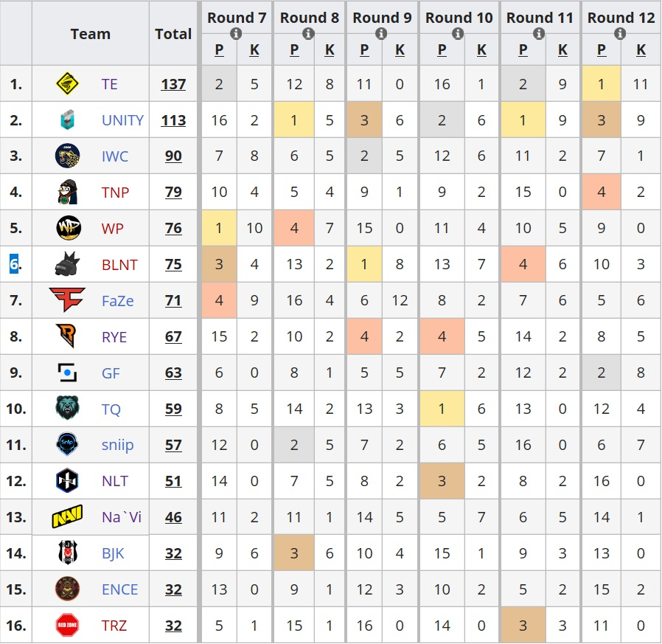The image size is (662, 644).
Task: Click the Round 7 info icon
Action: click(x=236, y=33)
